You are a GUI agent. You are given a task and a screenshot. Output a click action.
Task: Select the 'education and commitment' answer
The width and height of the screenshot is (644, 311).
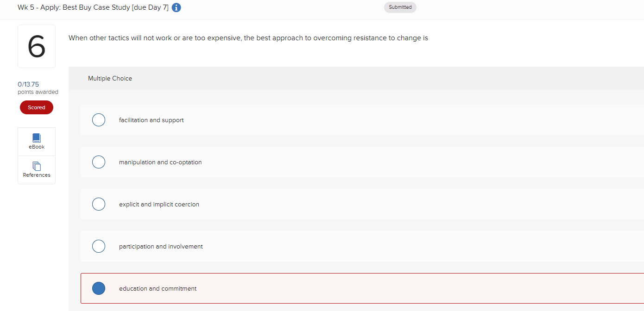pos(99,288)
